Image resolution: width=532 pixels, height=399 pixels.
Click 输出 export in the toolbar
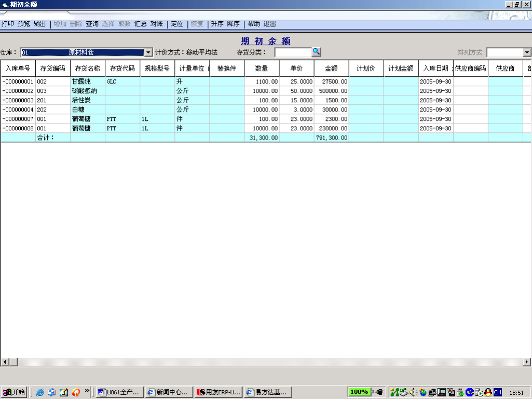(39, 24)
